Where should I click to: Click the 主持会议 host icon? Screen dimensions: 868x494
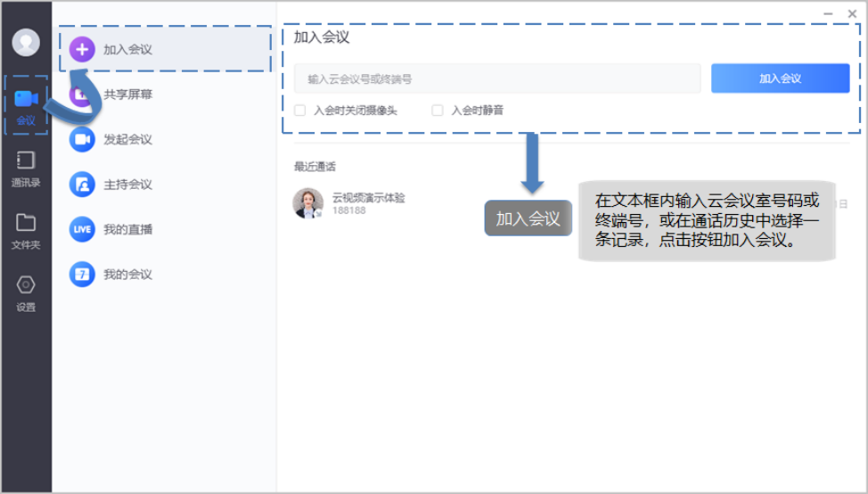pos(82,185)
